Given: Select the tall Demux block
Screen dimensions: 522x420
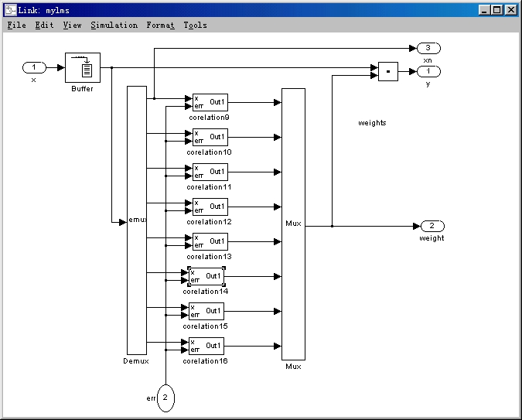Looking at the screenshot, I should pyautogui.click(x=137, y=220).
